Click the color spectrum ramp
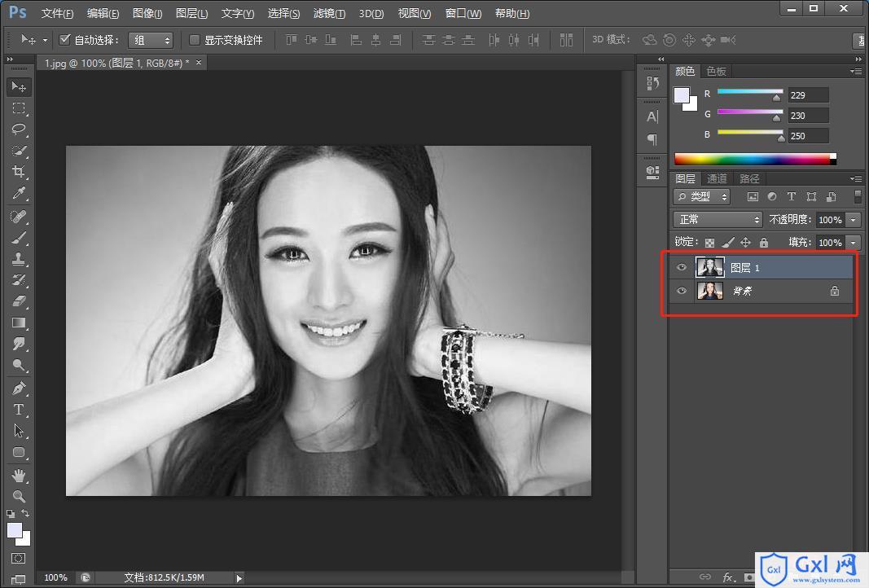The width and height of the screenshot is (869, 588). (756, 160)
